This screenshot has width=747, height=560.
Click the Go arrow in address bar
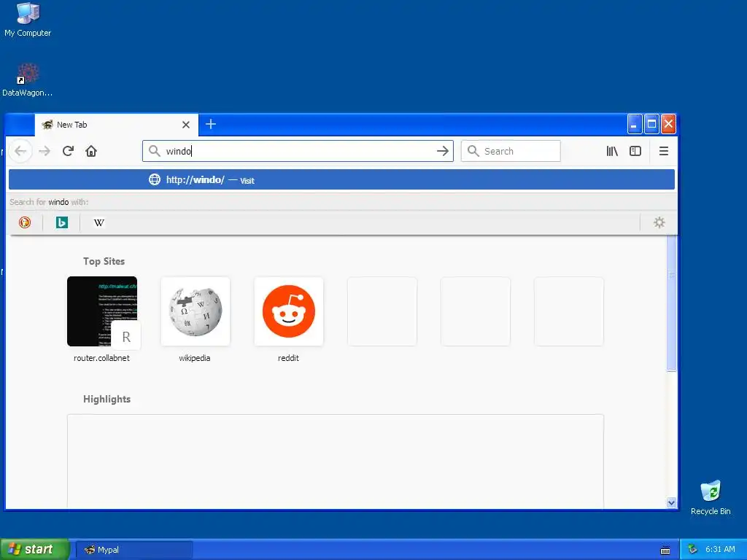pos(443,151)
